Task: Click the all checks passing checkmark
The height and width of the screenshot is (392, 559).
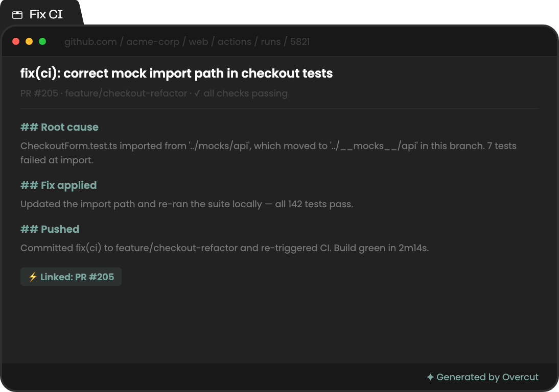Action: pos(197,93)
